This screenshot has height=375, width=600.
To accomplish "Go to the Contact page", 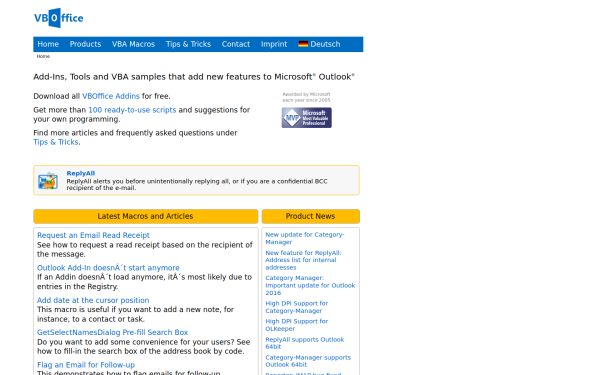I will [236, 44].
